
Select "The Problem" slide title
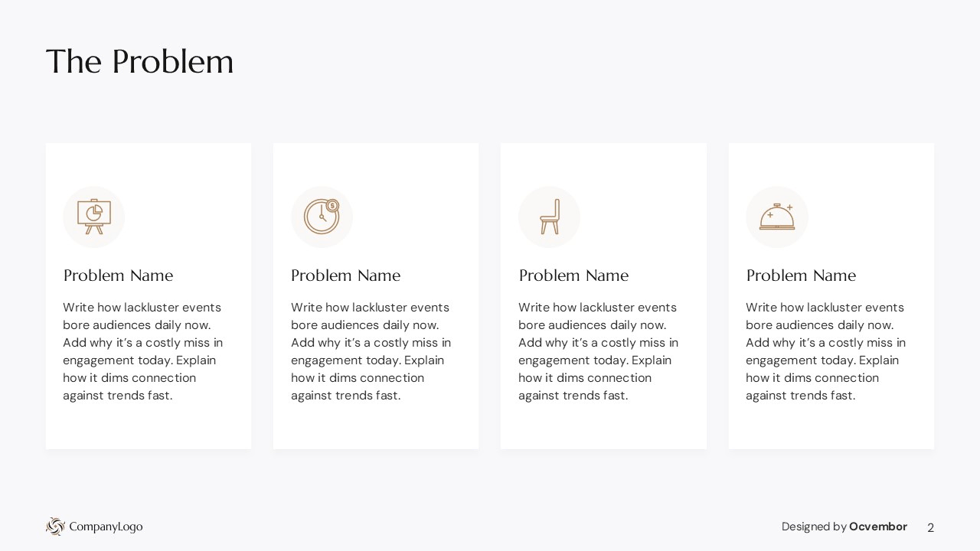pyautogui.click(x=139, y=62)
